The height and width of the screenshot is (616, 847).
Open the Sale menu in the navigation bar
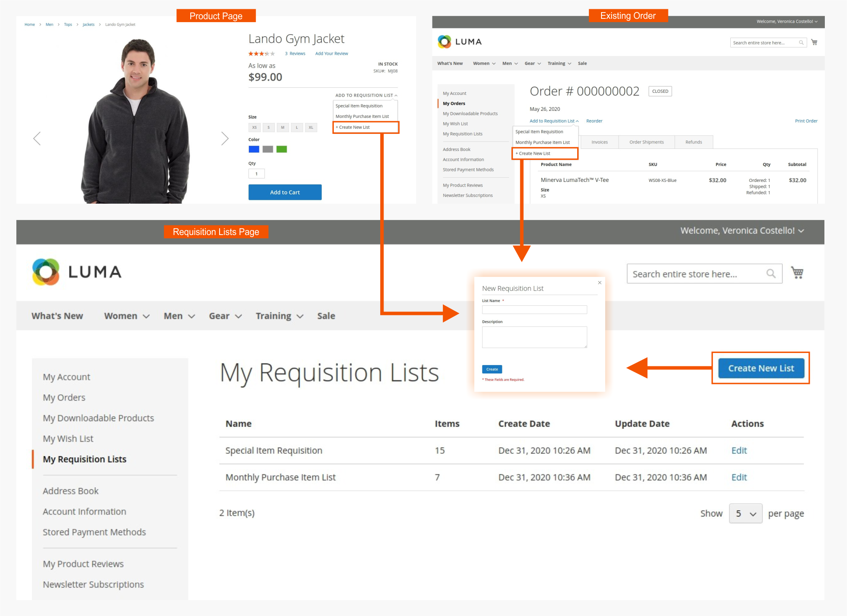point(326,316)
